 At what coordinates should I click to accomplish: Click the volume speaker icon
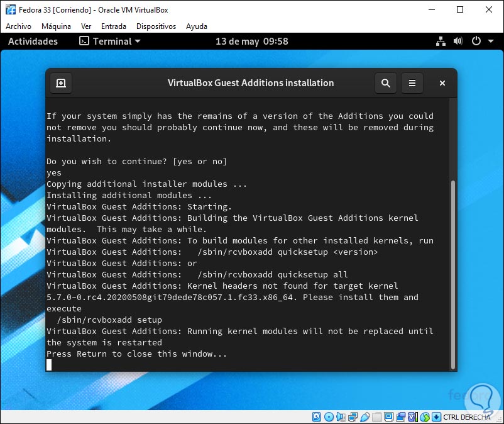tap(458, 41)
